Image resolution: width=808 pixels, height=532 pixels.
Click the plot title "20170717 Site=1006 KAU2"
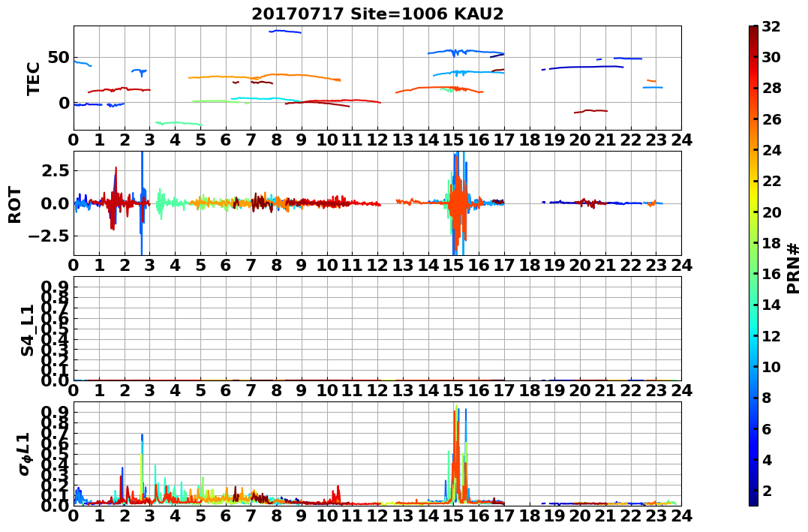pos(377,13)
